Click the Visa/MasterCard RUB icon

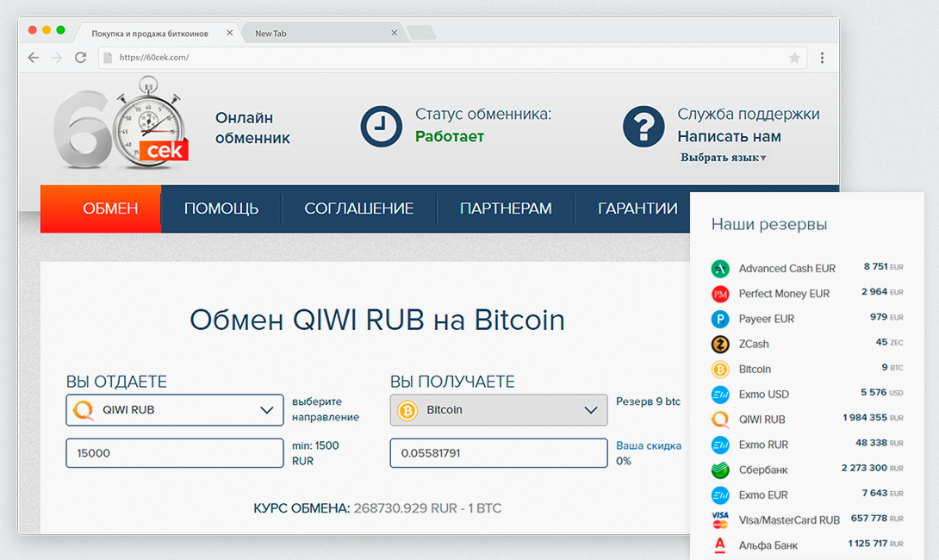[x=720, y=520]
